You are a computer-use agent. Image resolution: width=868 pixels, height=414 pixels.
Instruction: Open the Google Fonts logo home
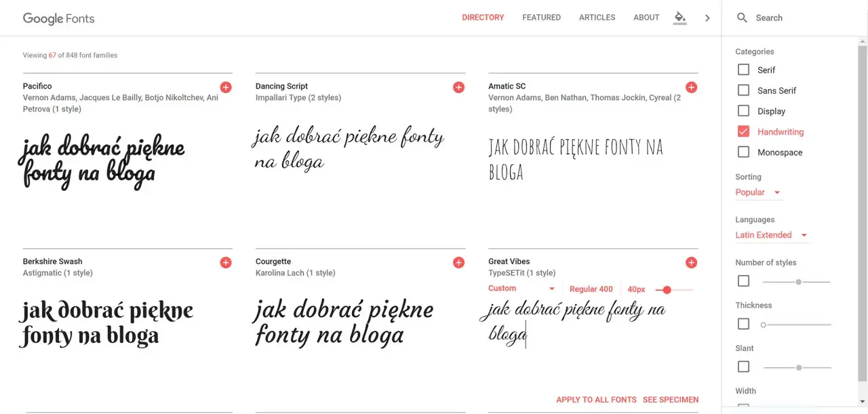pyautogui.click(x=59, y=18)
